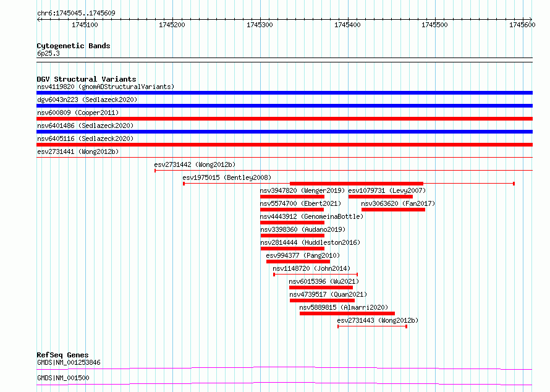The height and width of the screenshot is (392, 550).
Task: Click the blue bar under nsv4119820
Action: 284,93
